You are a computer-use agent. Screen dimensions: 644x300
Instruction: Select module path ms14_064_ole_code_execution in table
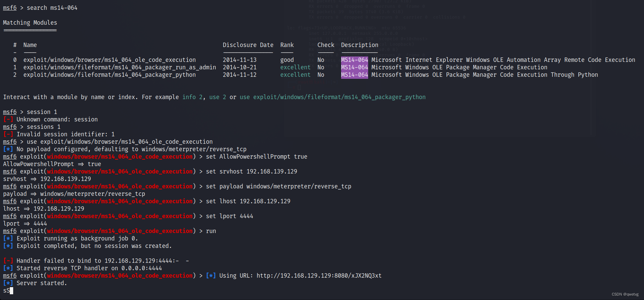point(110,60)
